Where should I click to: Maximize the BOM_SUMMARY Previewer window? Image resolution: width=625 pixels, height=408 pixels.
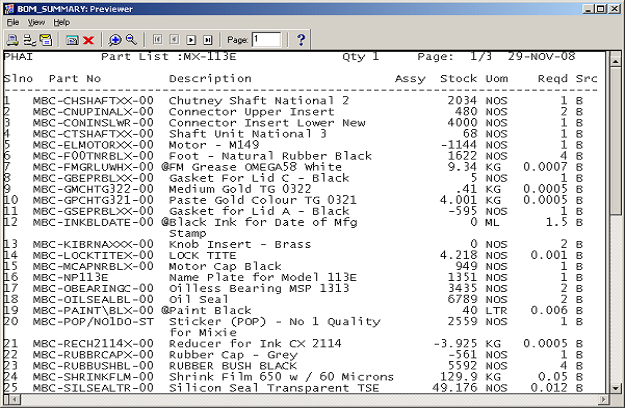[x=599, y=7]
